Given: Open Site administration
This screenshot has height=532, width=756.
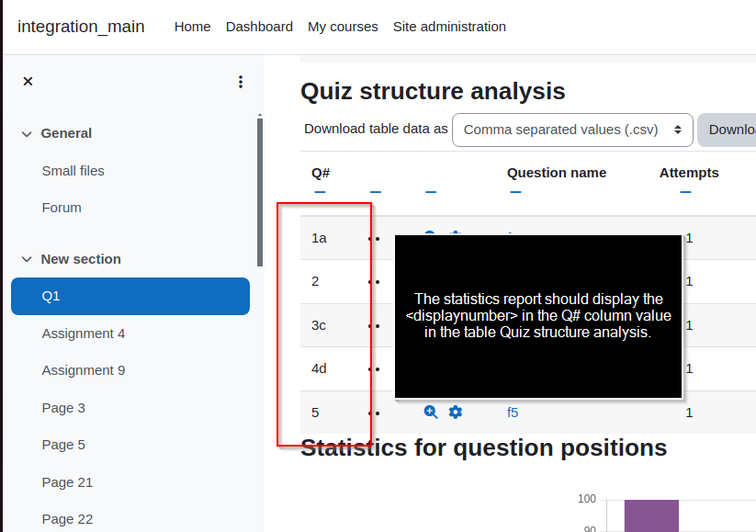Looking at the screenshot, I should [x=449, y=27].
